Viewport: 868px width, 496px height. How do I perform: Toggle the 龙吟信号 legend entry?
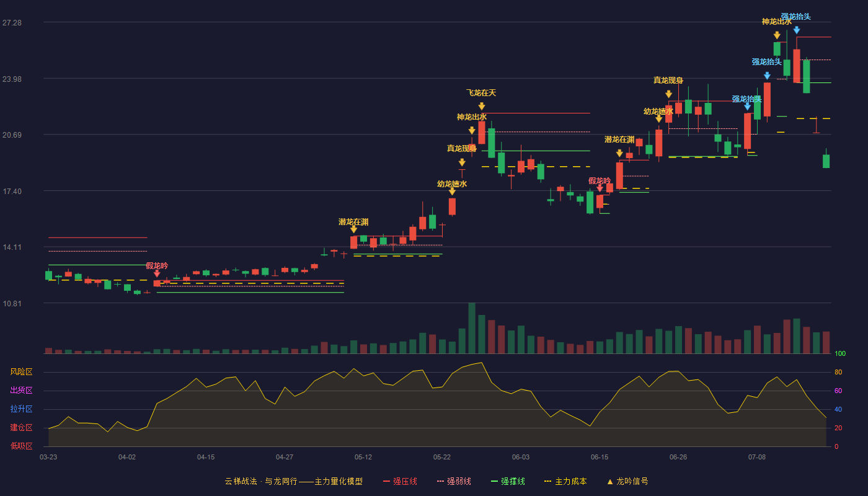pos(627,481)
